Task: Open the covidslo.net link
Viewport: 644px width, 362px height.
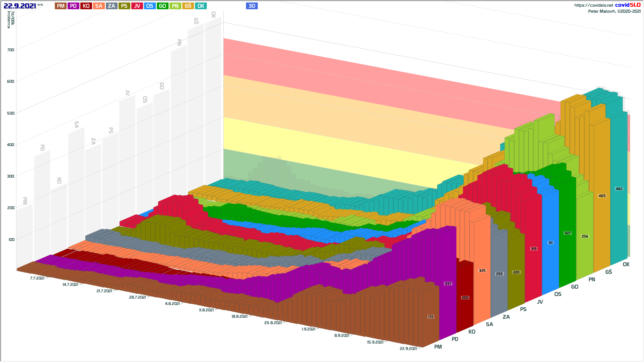Action: point(593,5)
